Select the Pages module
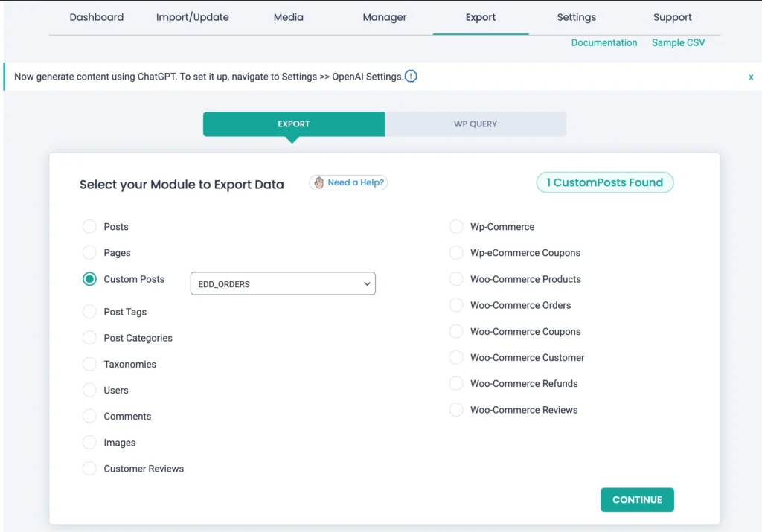This screenshot has width=762, height=532. (x=89, y=252)
